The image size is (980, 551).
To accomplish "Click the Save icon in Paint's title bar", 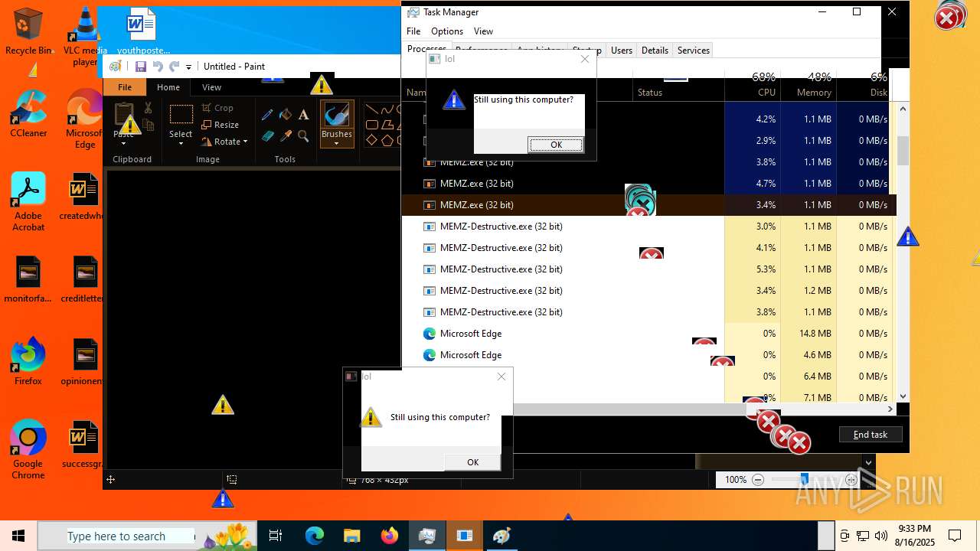I will (x=141, y=67).
